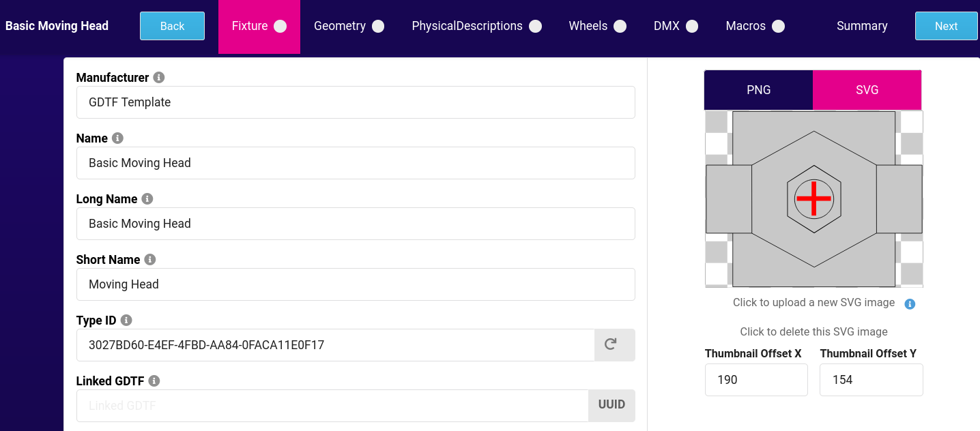This screenshot has height=431, width=980.
Task: Click the Basic Moving Head header title
Action: 57,26
